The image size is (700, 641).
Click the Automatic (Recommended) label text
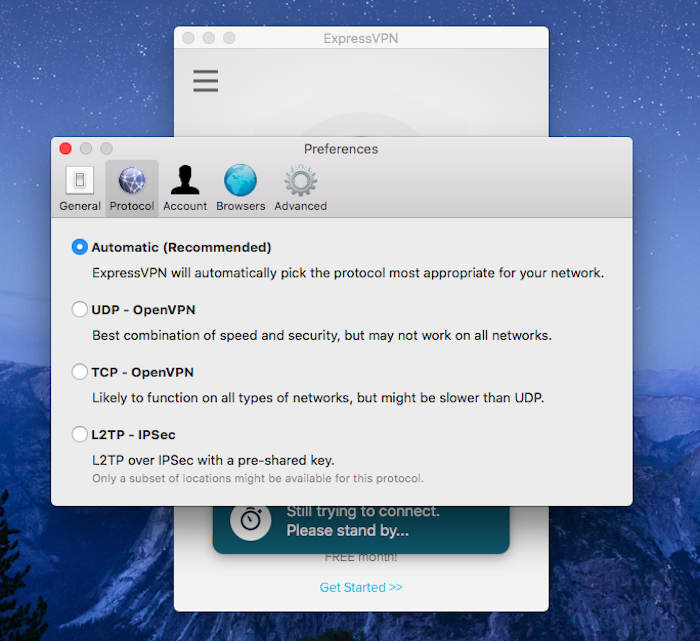pos(181,247)
